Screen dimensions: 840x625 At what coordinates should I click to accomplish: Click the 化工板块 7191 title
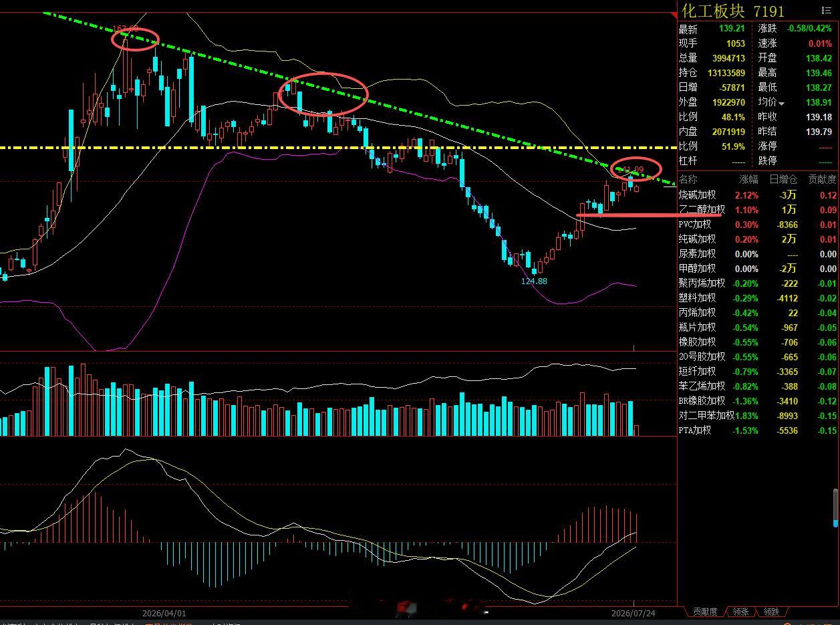[x=733, y=11]
